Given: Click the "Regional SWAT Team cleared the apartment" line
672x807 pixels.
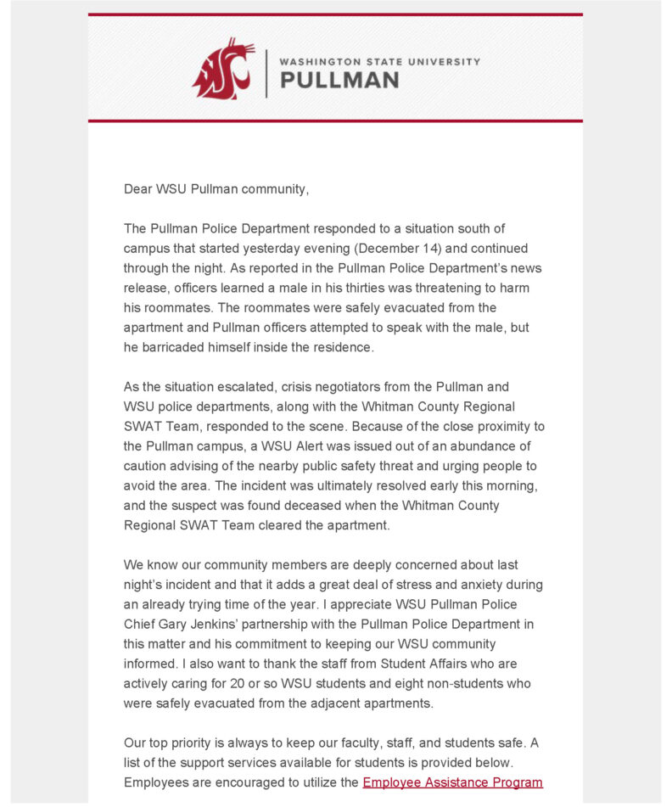Looking at the screenshot, I should point(257,525).
